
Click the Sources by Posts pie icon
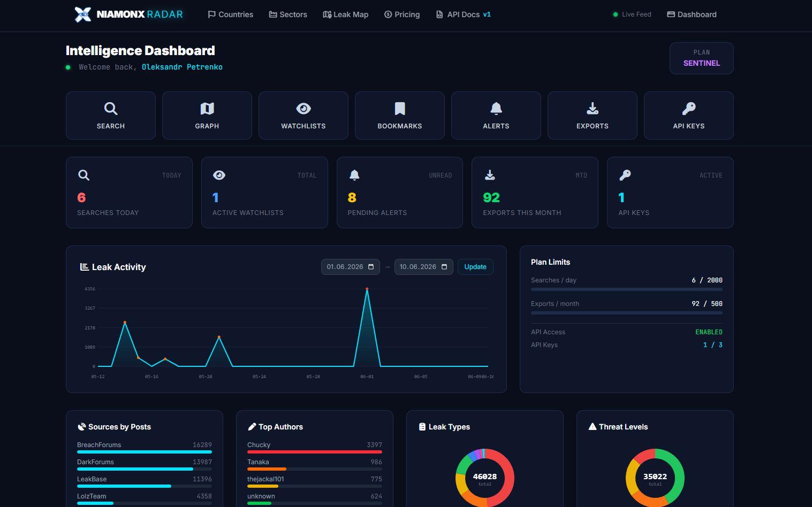click(x=81, y=427)
